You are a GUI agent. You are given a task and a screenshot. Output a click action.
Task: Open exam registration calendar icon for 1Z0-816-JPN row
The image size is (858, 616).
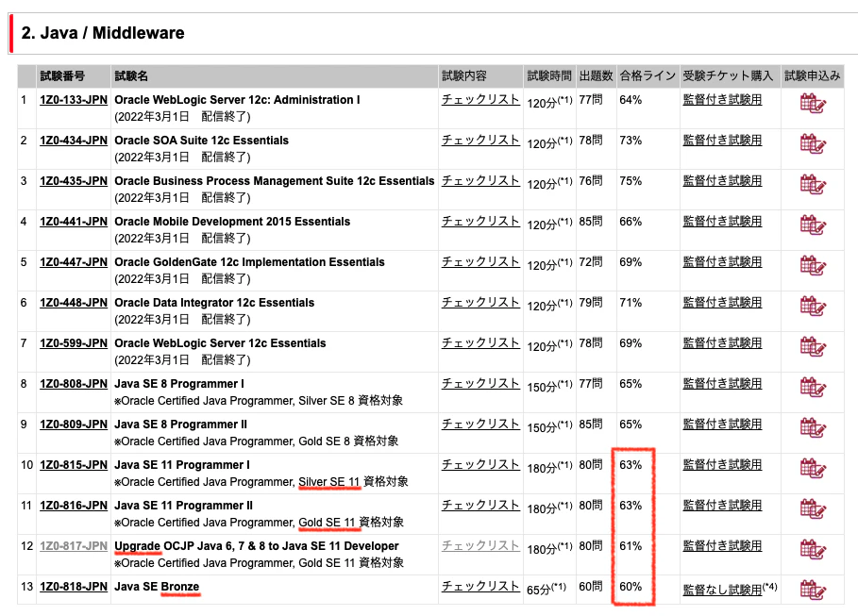coord(813,508)
